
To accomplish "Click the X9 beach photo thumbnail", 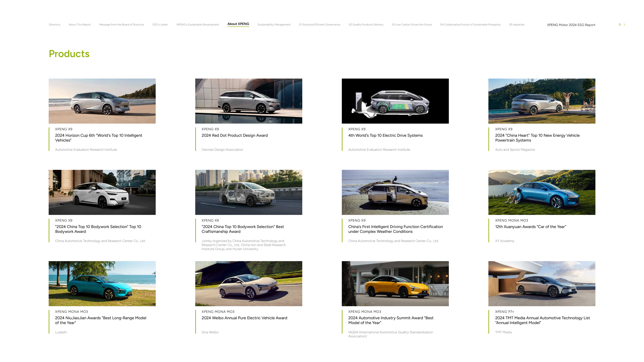I will click(x=102, y=101).
